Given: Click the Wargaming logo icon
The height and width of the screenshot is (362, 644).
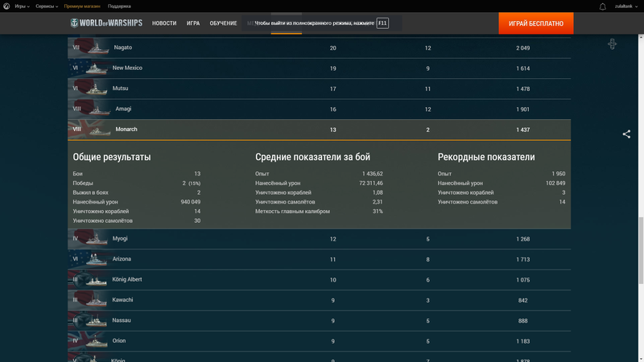Looking at the screenshot, I should point(6,6).
